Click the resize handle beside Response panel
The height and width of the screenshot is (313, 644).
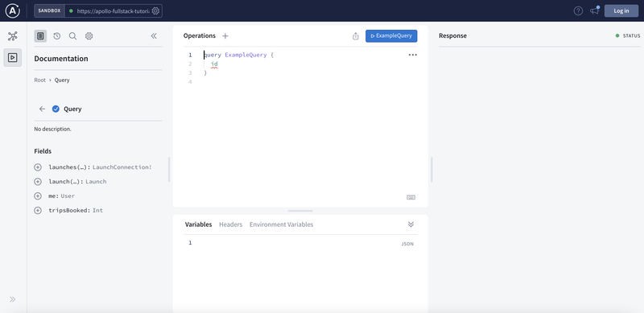(431, 169)
